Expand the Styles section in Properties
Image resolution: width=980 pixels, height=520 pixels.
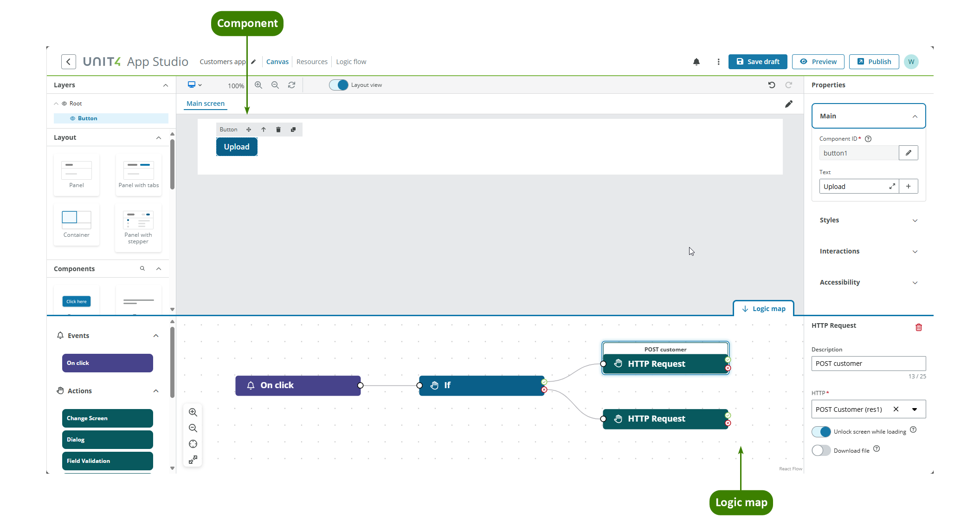(x=868, y=220)
